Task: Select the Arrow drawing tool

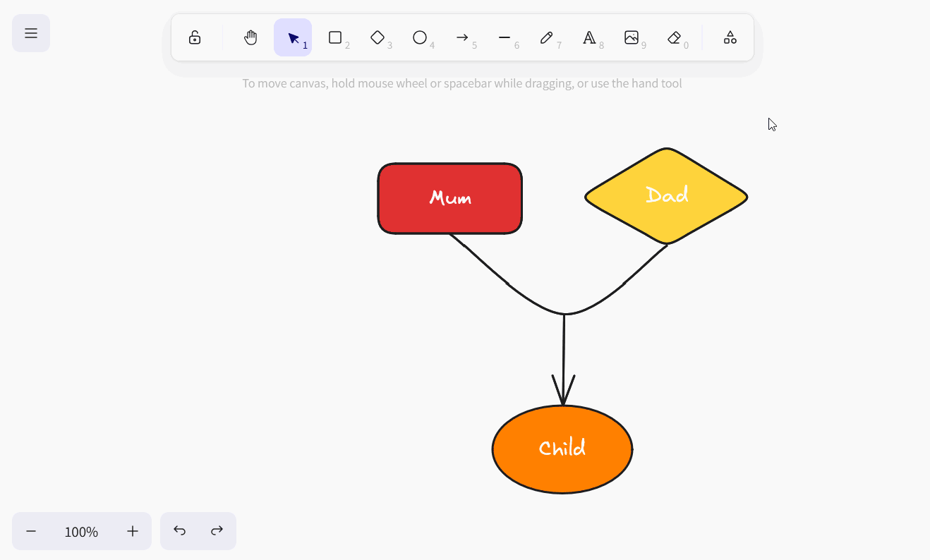Action: [462, 37]
